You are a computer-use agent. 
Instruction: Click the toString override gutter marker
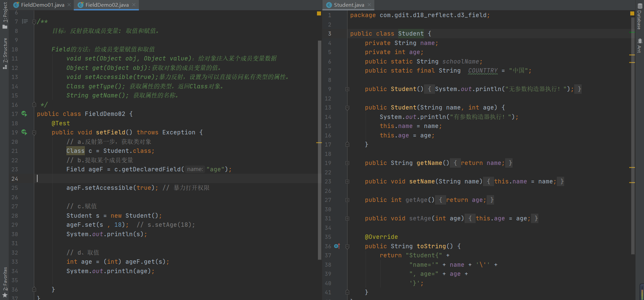click(x=337, y=246)
